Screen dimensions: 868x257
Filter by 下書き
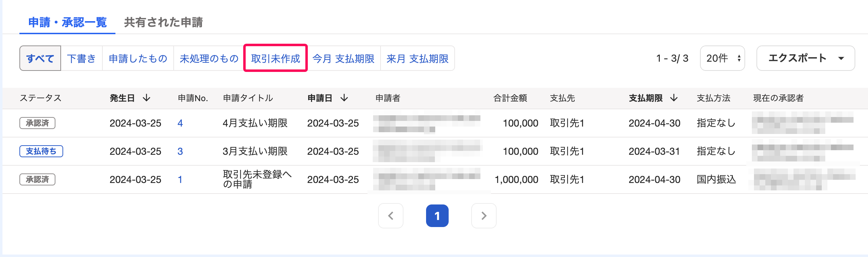(x=82, y=58)
